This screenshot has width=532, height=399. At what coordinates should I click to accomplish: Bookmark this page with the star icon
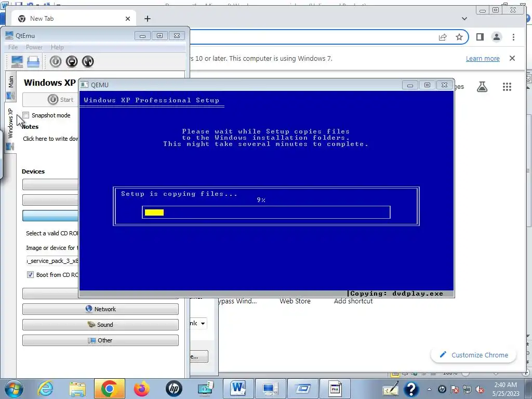459,37
